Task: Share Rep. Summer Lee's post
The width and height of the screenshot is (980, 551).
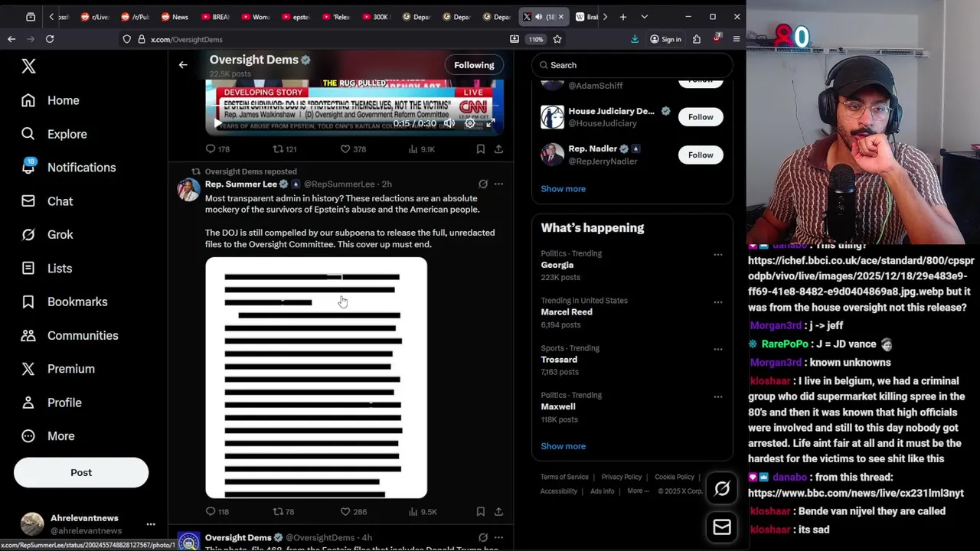Action: pyautogui.click(x=498, y=511)
